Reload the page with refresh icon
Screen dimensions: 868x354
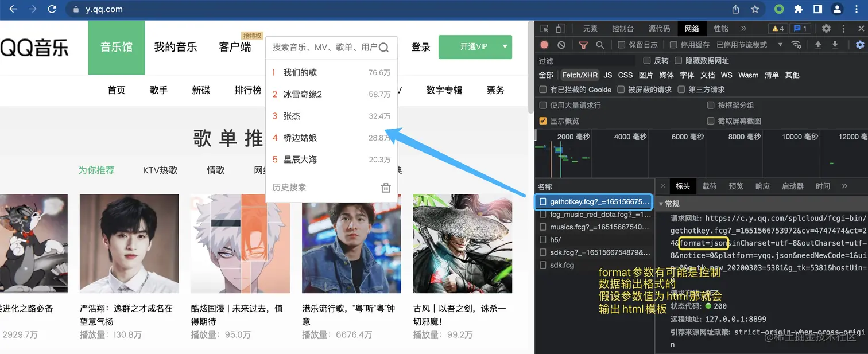(x=52, y=9)
